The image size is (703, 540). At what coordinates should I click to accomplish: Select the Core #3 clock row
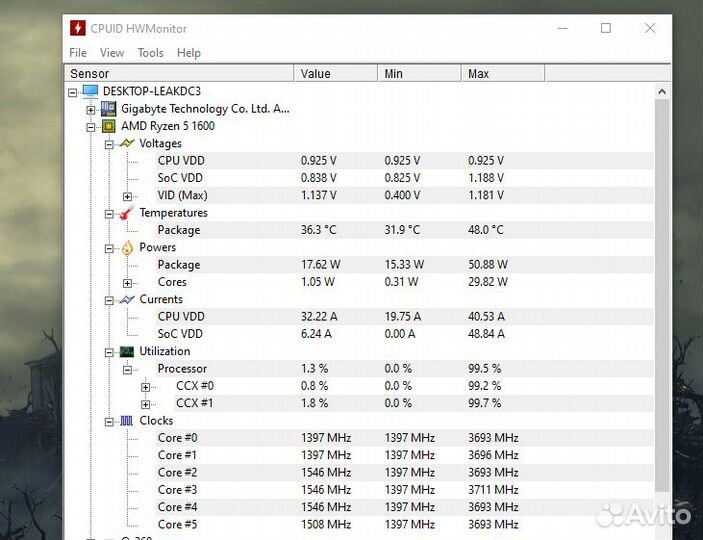(x=404, y=490)
